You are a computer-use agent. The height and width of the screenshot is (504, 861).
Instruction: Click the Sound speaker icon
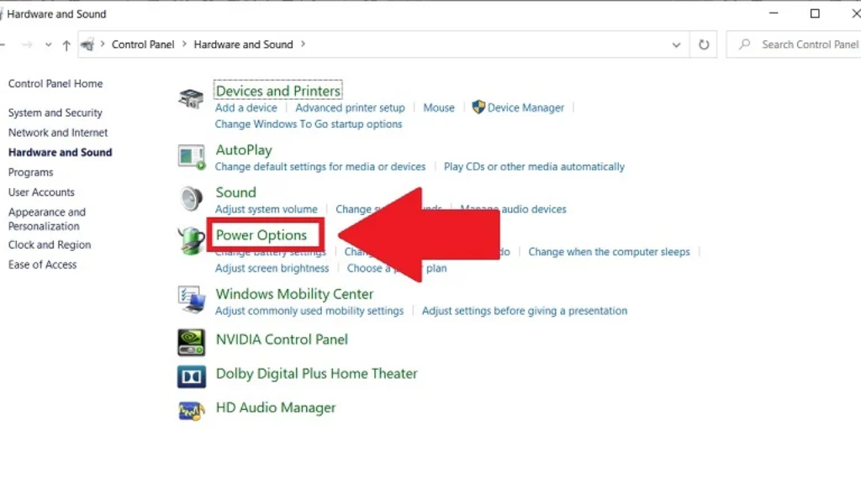coord(191,199)
